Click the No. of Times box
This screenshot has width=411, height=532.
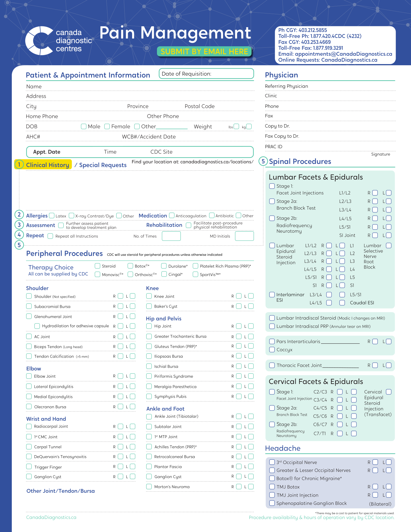pos(171,236)
